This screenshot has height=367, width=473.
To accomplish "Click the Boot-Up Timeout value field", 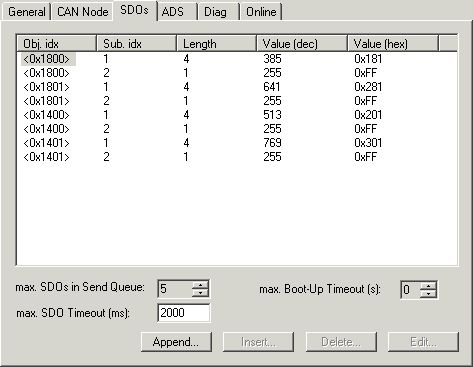I will pos(411,290).
